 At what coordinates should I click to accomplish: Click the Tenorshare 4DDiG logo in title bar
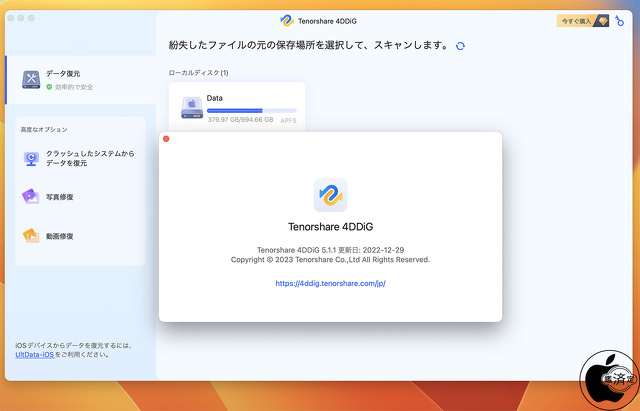[287, 21]
